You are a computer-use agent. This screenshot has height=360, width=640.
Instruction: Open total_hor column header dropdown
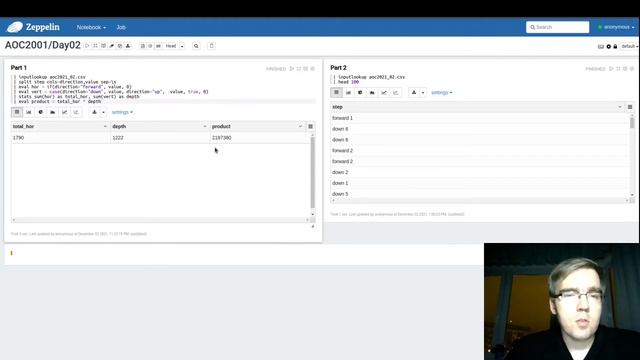pos(105,127)
